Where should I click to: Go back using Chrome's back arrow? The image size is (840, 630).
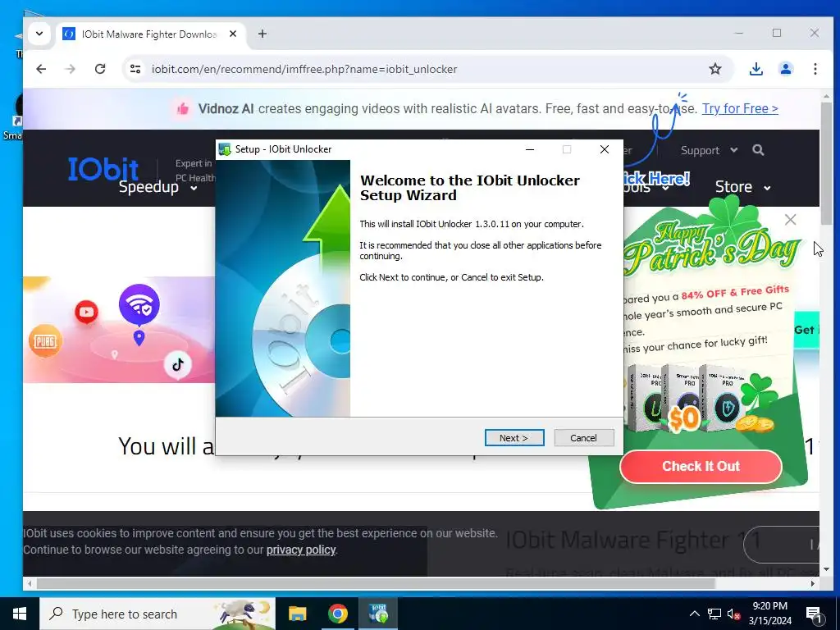(x=41, y=69)
